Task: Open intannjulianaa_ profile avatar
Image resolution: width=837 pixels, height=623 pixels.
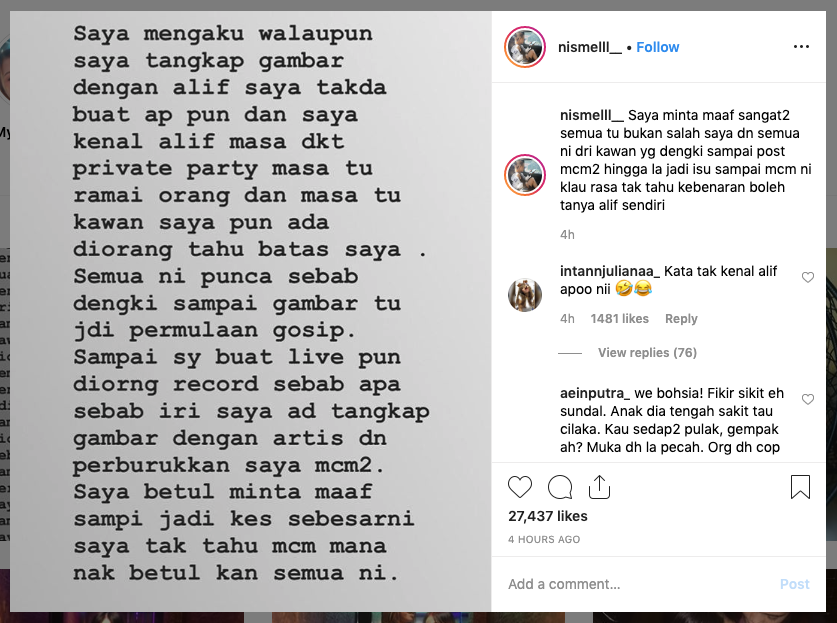Action: [x=525, y=295]
